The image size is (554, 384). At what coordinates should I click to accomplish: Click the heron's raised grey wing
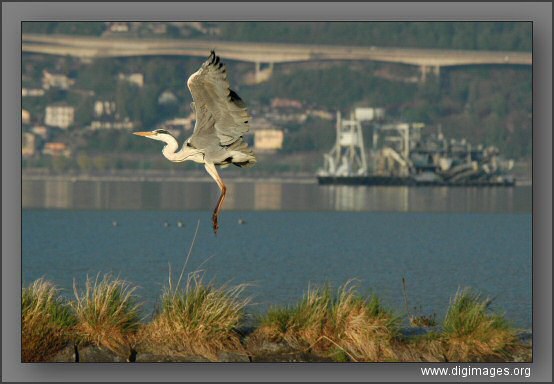pyautogui.click(x=218, y=102)
